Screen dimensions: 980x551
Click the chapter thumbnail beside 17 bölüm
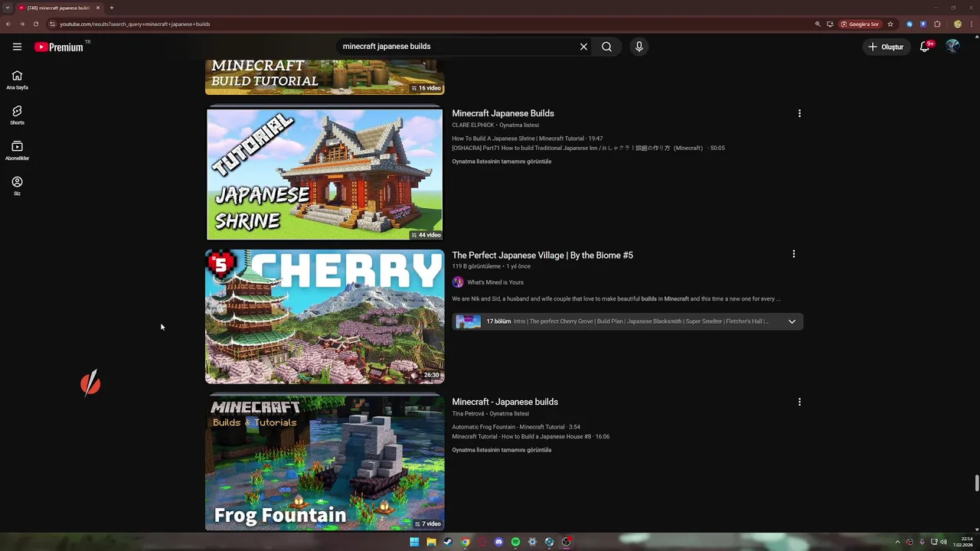[x=468, y=321]
